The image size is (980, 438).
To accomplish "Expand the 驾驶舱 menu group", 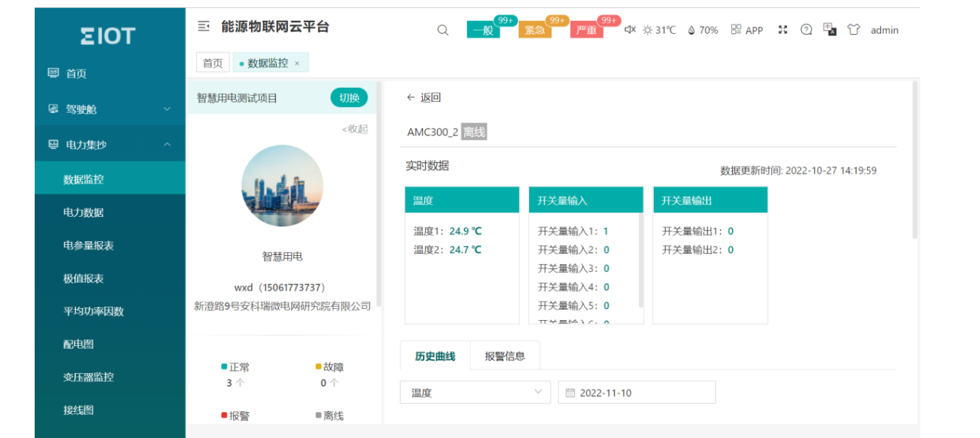I will [109, 109].
